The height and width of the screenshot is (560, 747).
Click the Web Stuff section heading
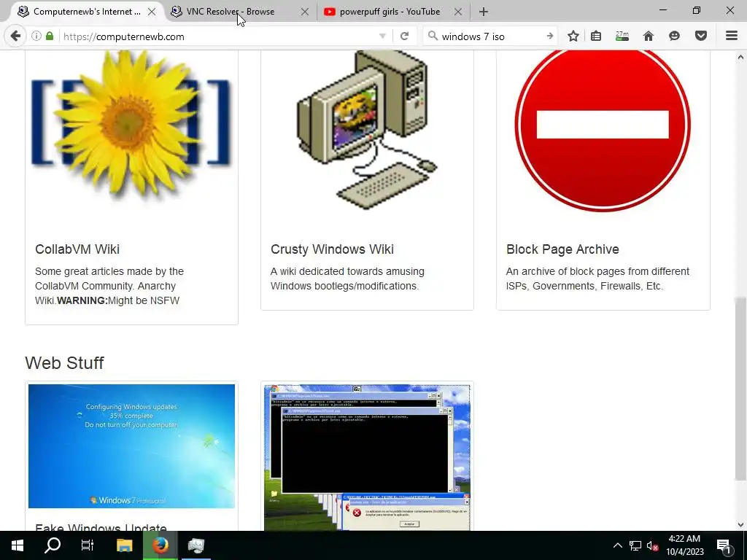tap(64, 363)
